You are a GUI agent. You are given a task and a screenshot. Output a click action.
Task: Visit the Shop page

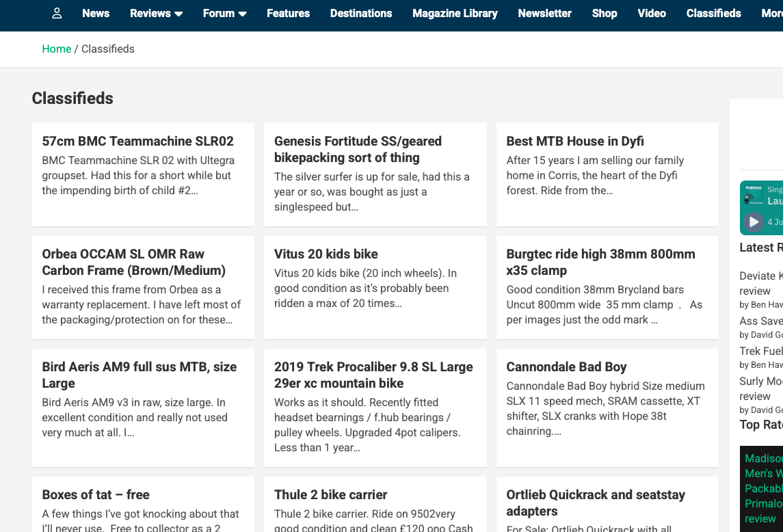(605, 13)
